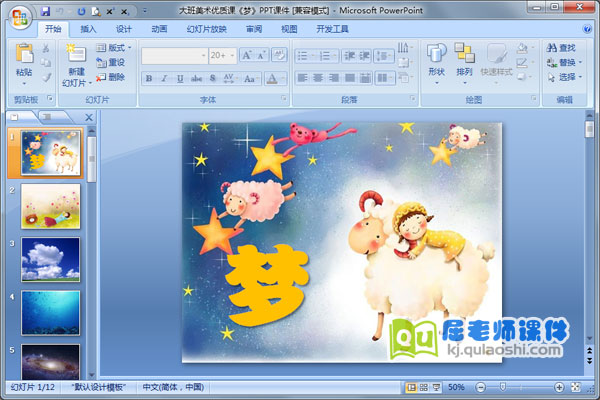Open font color dropdown arrow
This screenshot has width=600, height=400.
point(284,78)
